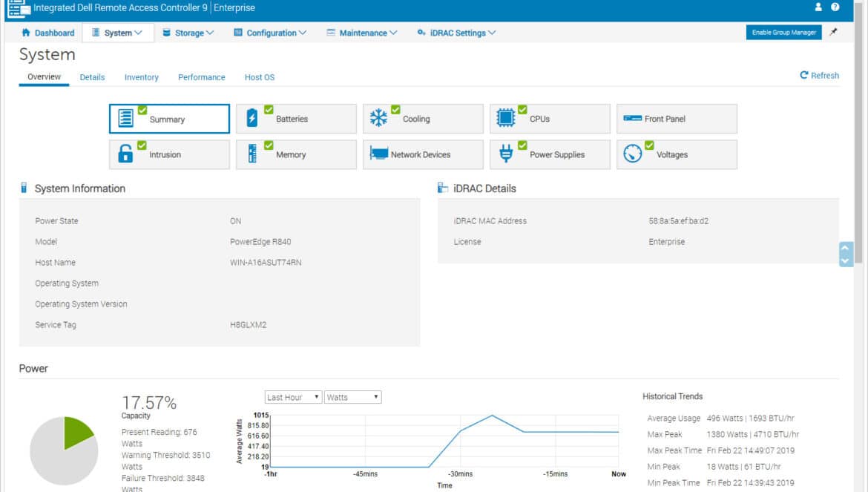This screenshot has width=868, height=492.
Task: Select the Summary tile
Action: (169, 119)
